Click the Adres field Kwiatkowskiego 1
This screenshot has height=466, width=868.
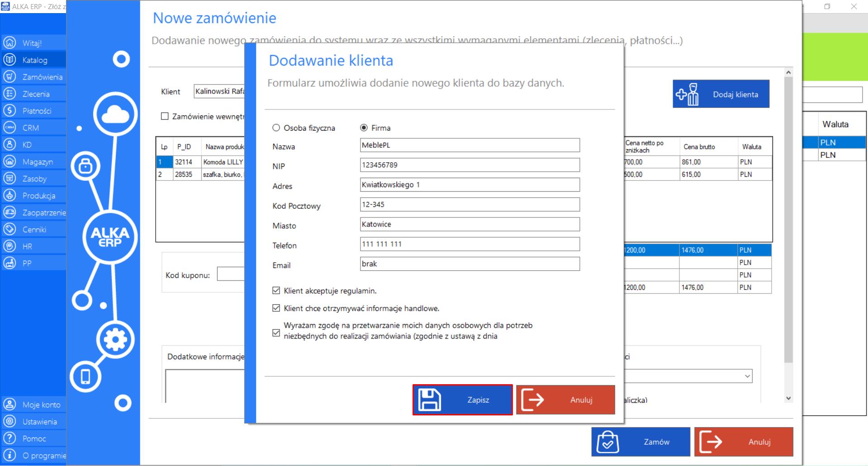(x=470, y=184)
